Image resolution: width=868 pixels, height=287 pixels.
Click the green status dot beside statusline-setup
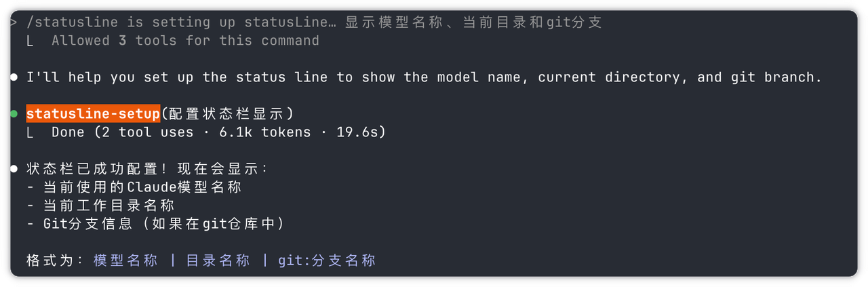tap(14, 114)
